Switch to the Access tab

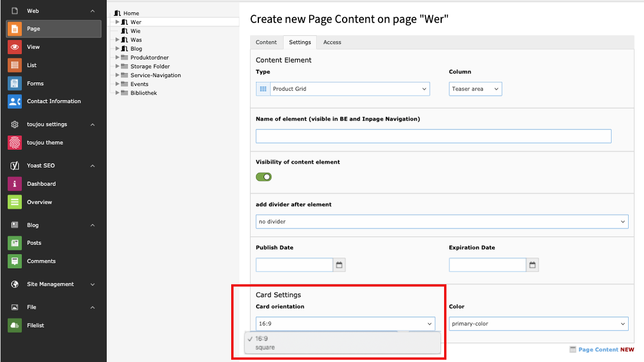[332, 43]
